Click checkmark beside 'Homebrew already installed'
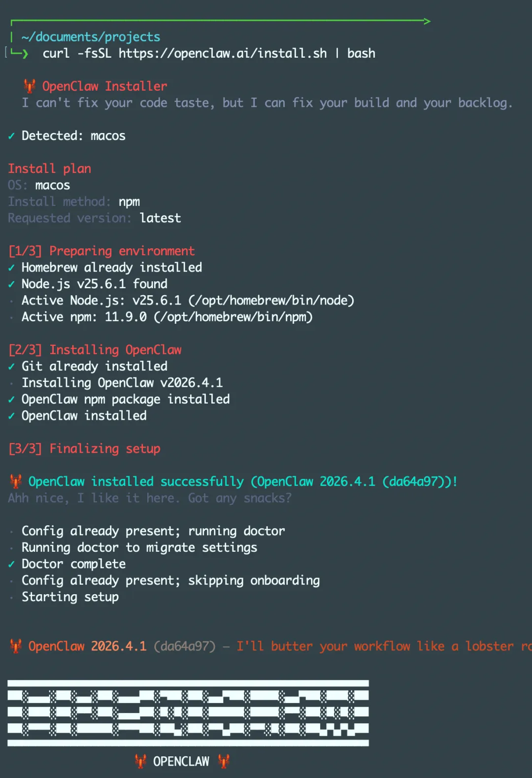Screen dimensions: 532x778 [11, 268]
